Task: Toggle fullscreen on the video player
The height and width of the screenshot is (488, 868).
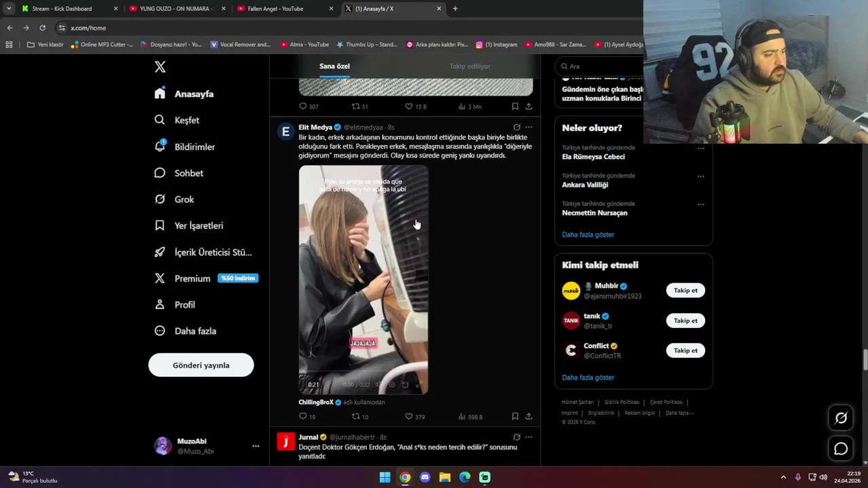Action: [x=418, y=384]
